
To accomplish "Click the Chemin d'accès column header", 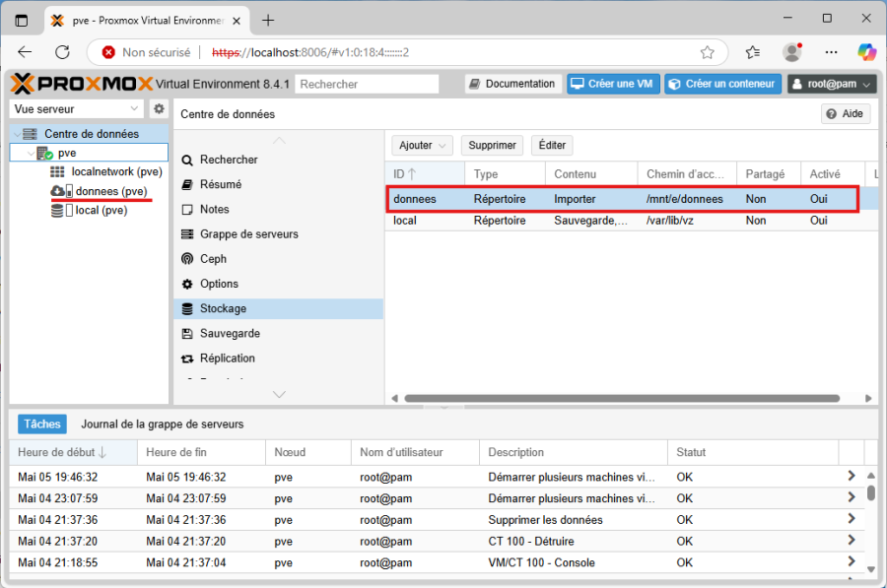I will click(687, 174).
